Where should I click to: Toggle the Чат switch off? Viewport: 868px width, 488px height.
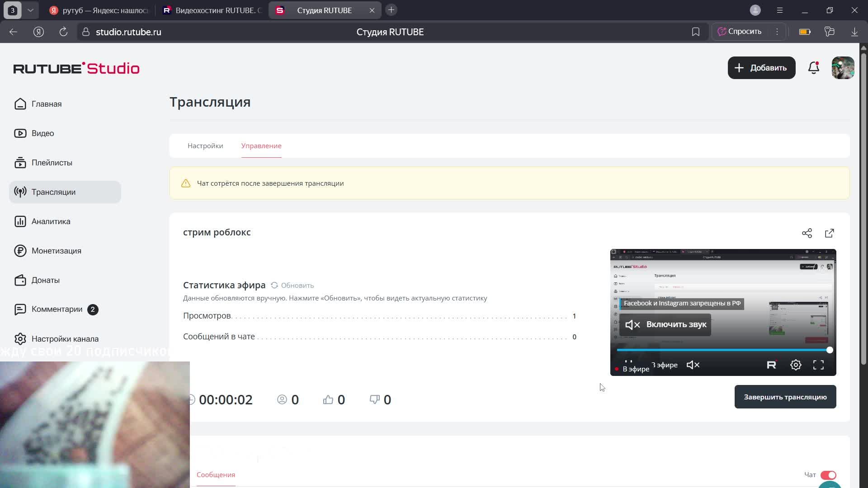(828, 475)
